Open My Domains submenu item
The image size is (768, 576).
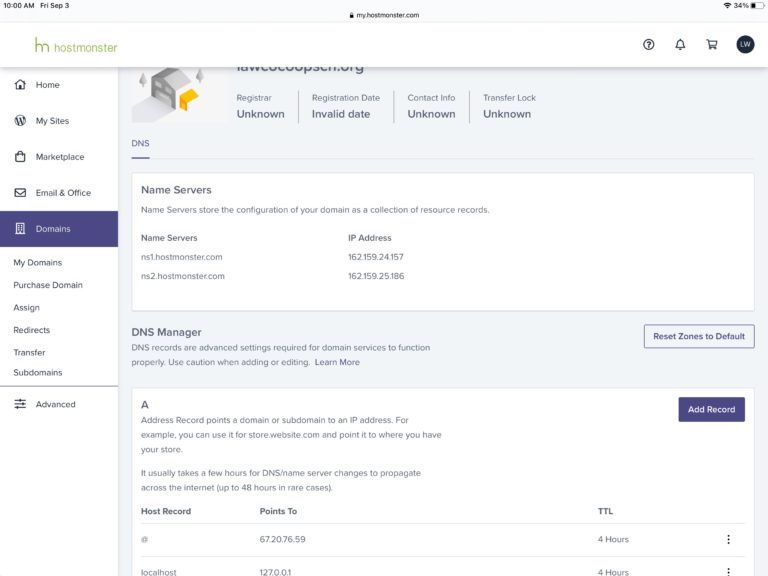tap(38, 263)
